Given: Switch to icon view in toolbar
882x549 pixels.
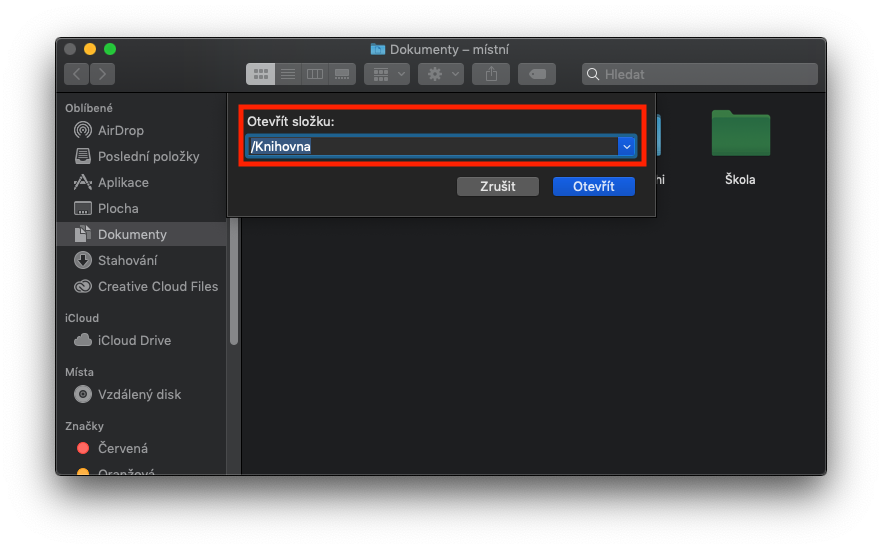Looking at the screenshot, I should [x=261, y=74].
